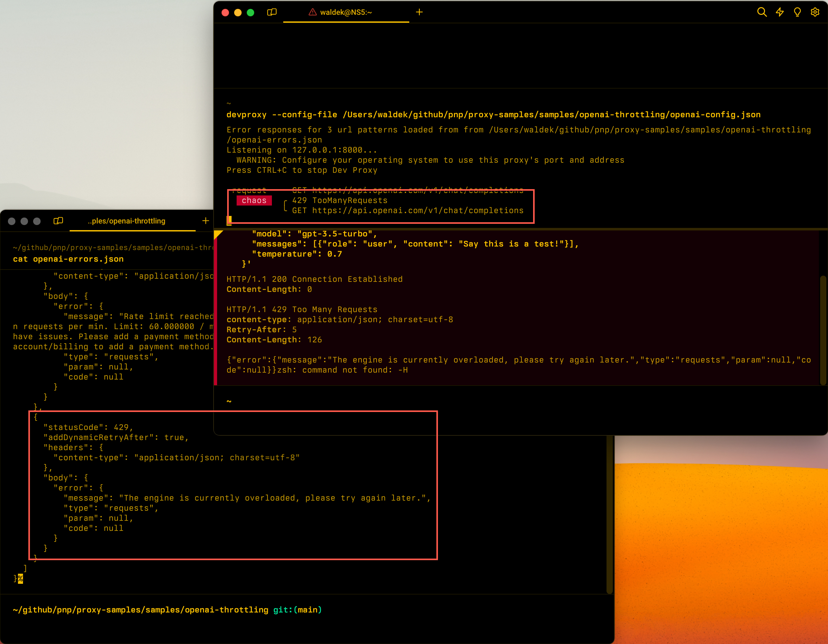The height and width of the screenshot is (644, 828).
Task: Add new tab next to openai-throttling tab
Action: 205,221
